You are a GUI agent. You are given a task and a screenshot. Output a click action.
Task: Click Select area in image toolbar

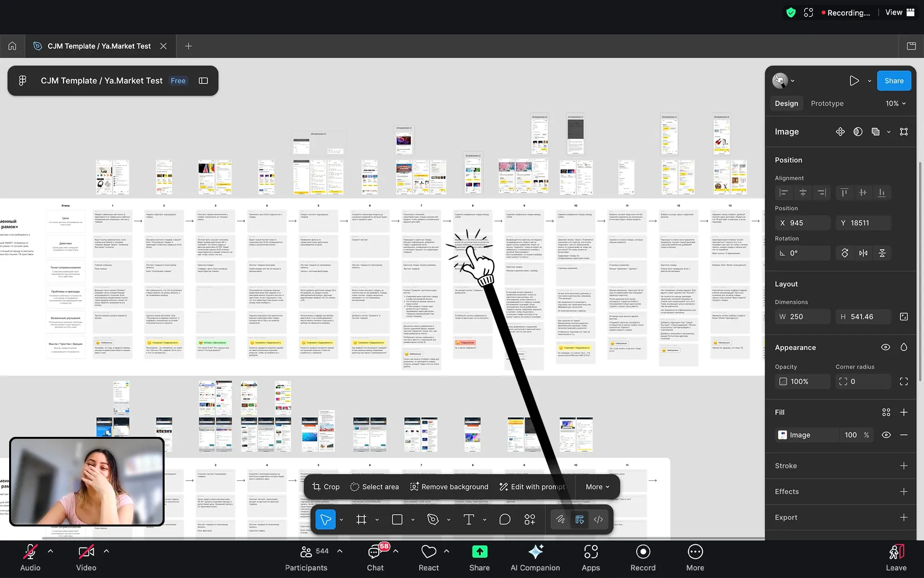click(374, 487)
